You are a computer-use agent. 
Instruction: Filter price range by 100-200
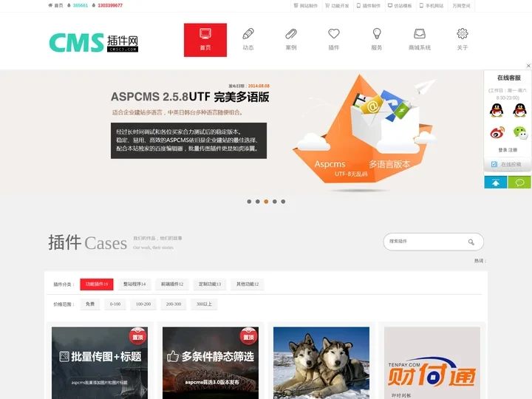pyautogui.click(x=143, y=304)
